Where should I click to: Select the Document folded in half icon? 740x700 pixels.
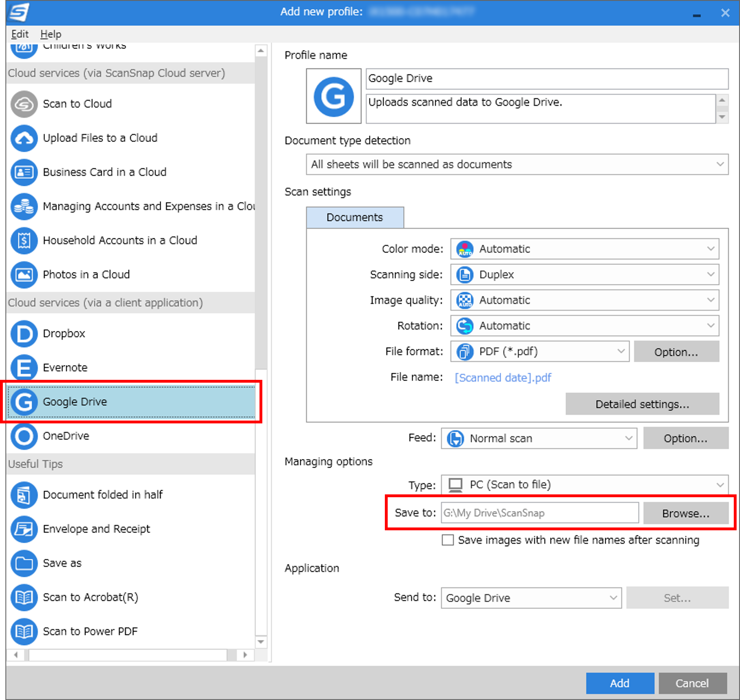pos(24,495)
